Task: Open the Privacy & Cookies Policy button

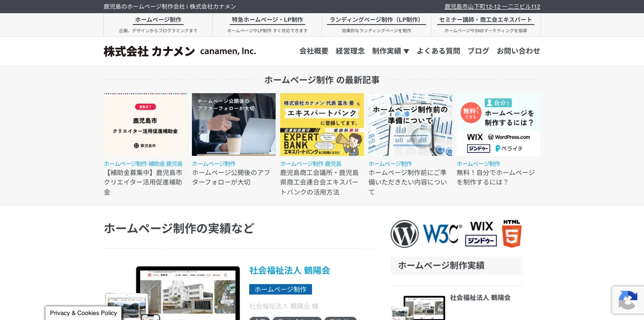Action: click(x=84, y=313)
